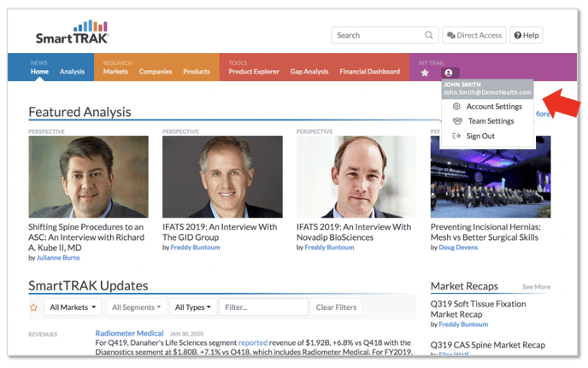Click the Sign Out arrow icon
Screen dimensions: 588x368
coord(456,136)
